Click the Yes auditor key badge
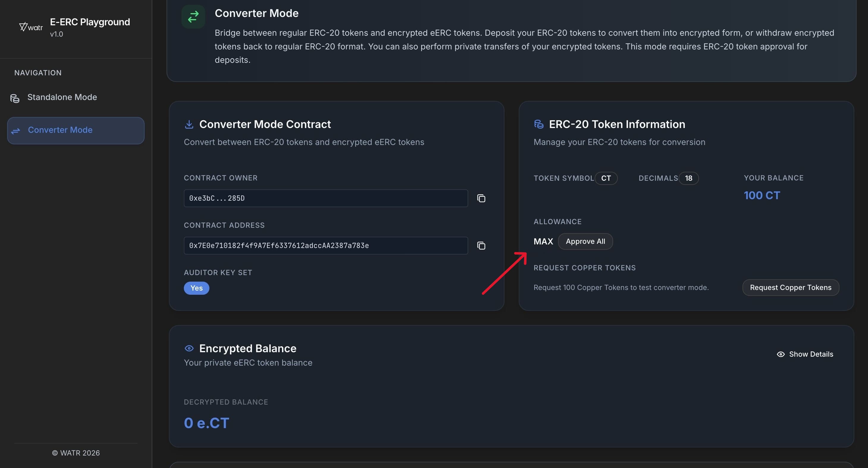The height and width of the screenshot is (468, 868). tap(196, 288)
